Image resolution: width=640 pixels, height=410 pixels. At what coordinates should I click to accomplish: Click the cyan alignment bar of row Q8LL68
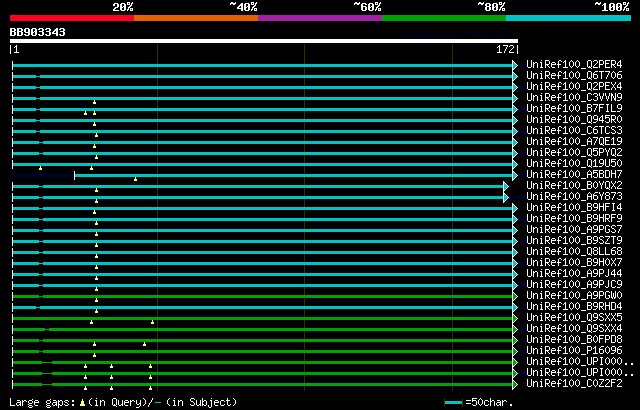[263, 253]
